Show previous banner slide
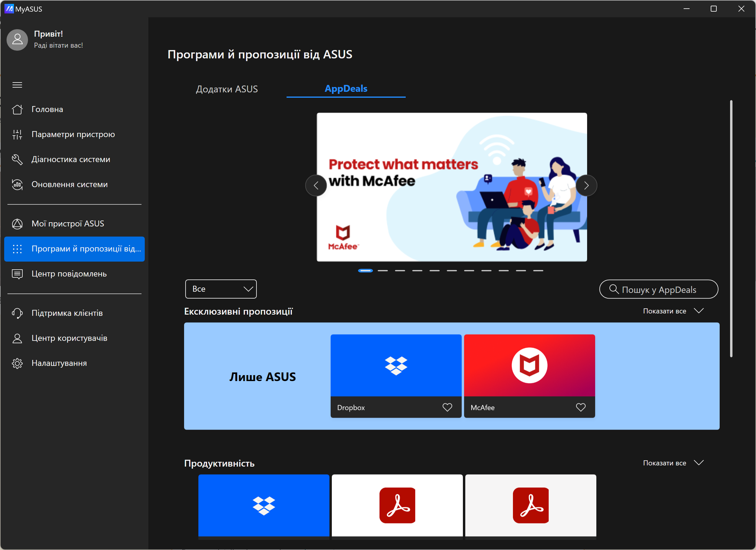This screenshot has height=550, width=756. [x=316, y=186]
